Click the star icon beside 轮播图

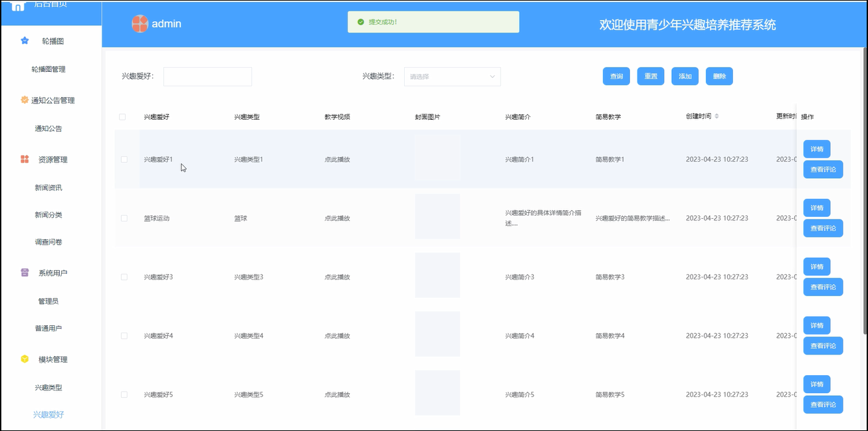(25, 41)
